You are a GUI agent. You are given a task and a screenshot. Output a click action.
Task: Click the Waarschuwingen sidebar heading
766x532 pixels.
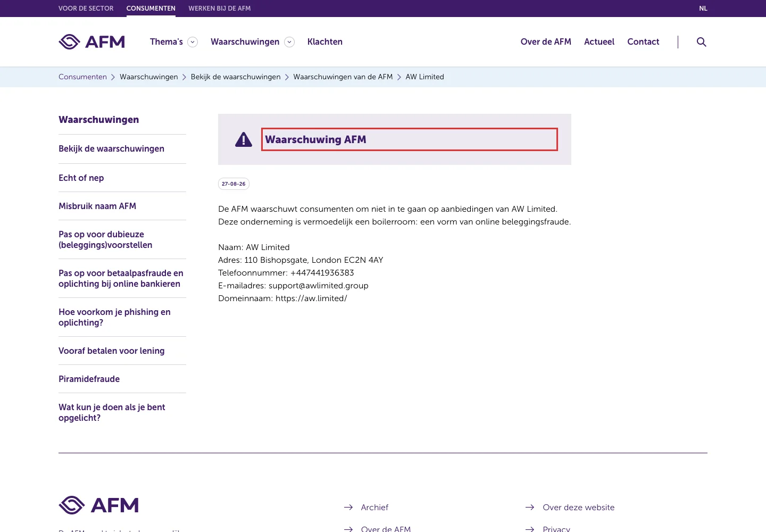point(99,120)
